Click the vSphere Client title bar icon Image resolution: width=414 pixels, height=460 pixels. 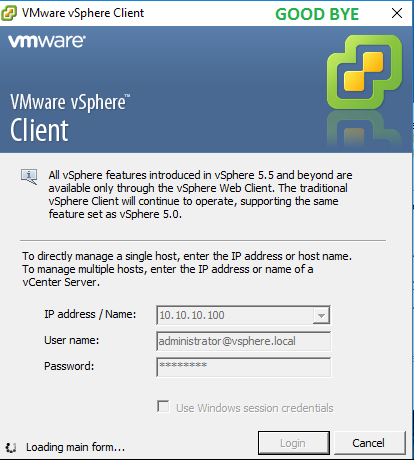[x=9, y=13]
